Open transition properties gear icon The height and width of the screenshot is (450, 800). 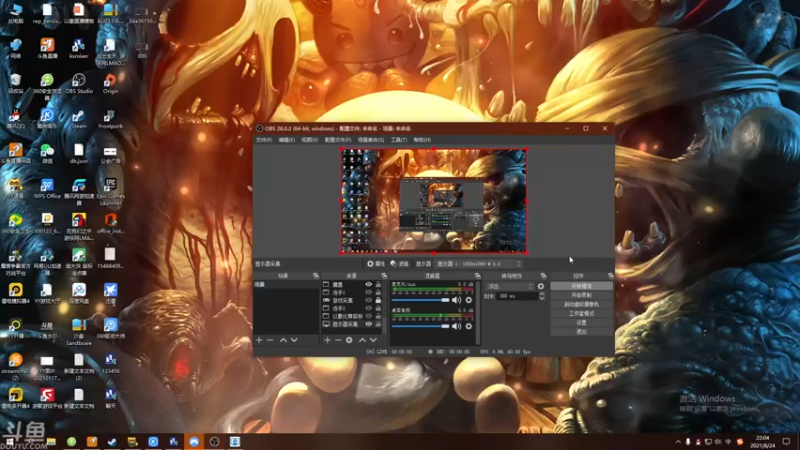(541, 286)
